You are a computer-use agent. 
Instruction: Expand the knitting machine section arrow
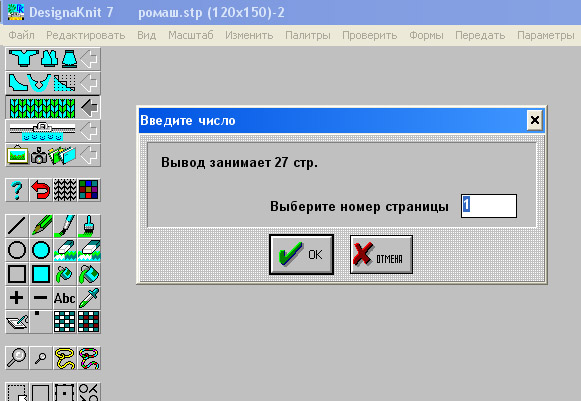pos(89,131)
